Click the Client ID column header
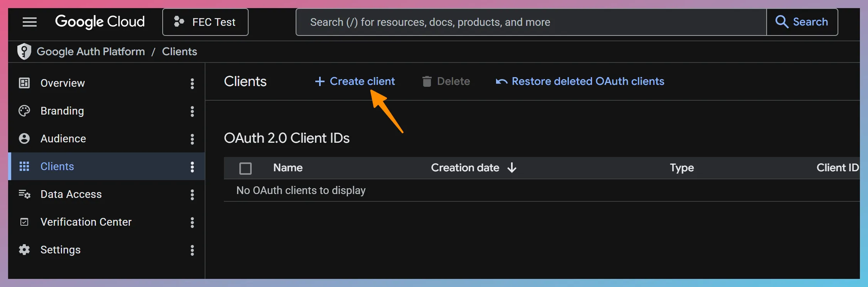The width and height of the screenshot is (868, 287). (838, 168)
